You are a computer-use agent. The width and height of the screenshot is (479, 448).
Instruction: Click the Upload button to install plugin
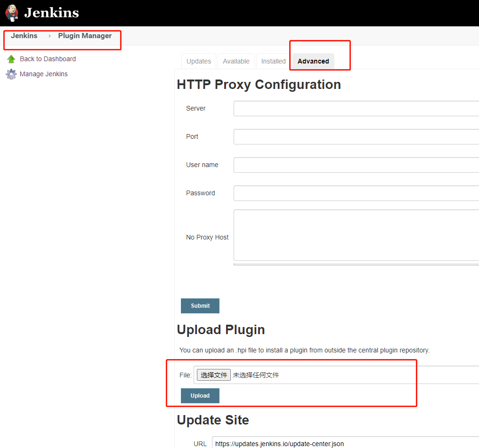tap(200, 395)
